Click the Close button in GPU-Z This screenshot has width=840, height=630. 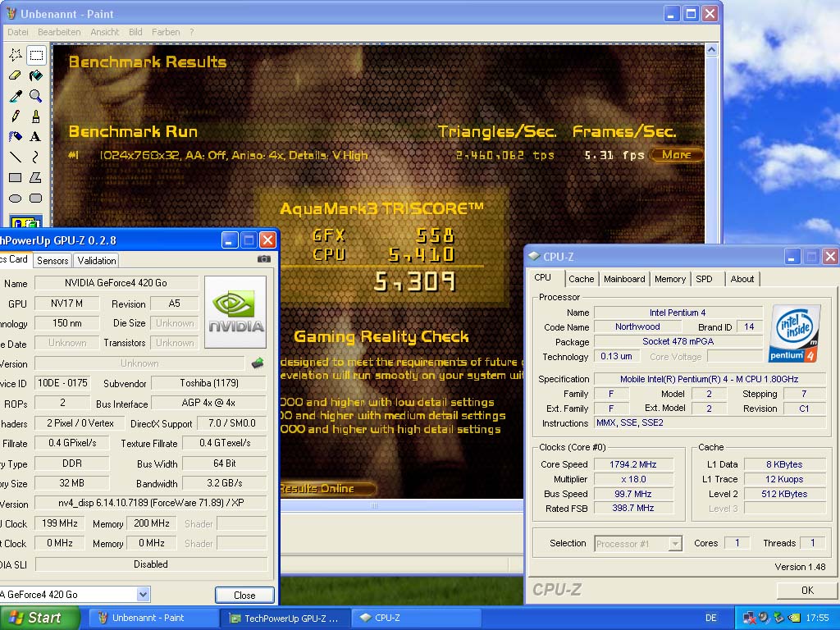[244, 596]
